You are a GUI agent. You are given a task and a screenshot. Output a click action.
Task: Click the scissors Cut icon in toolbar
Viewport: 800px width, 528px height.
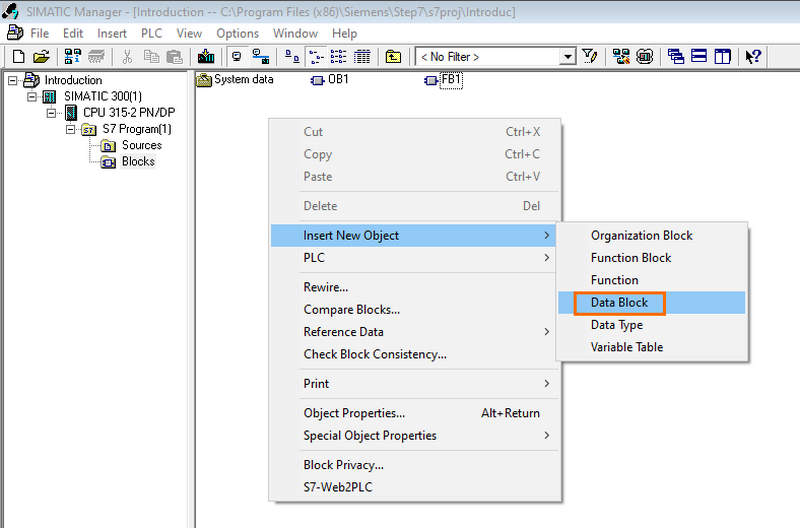(x=127, y=56)
